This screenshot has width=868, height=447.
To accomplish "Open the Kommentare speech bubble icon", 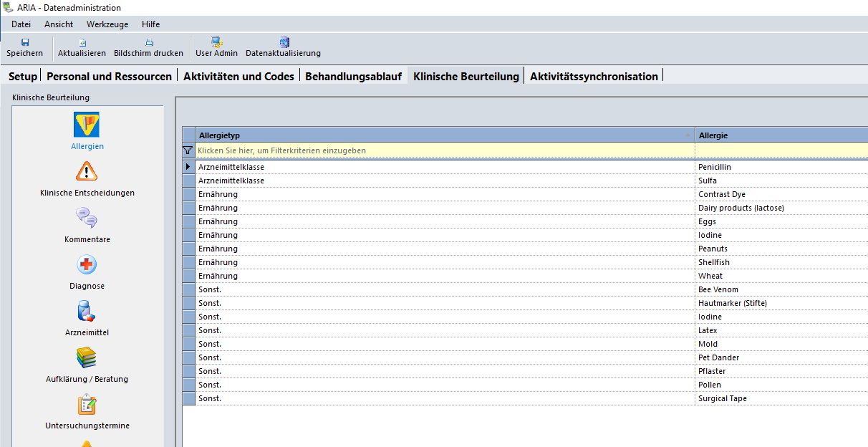I will [x=87, y=218].
